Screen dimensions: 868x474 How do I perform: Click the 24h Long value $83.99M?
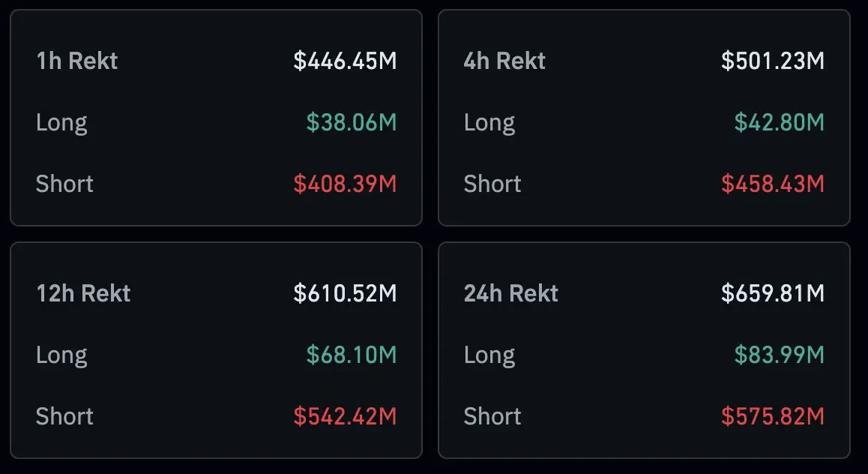780,355
